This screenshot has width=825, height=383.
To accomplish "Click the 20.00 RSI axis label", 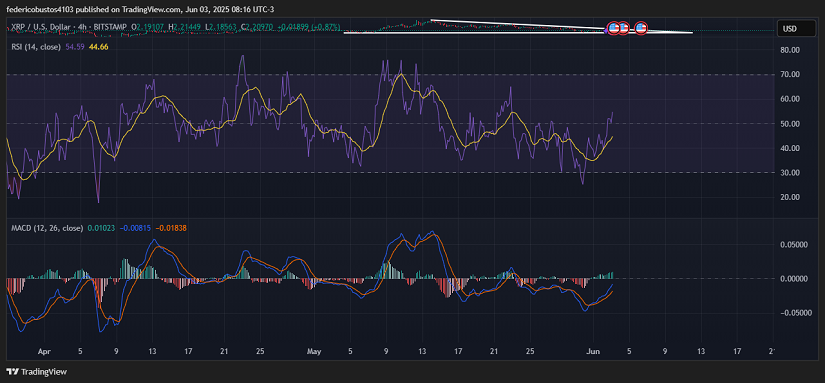I will (791, 197).
